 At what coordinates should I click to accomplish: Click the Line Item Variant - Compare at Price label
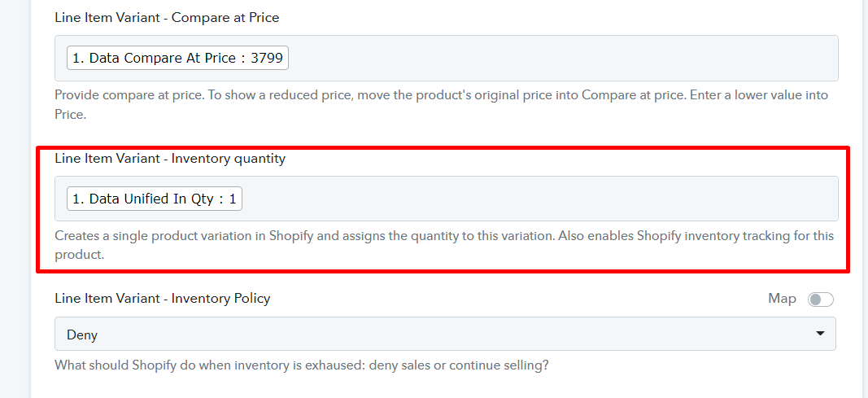pos(167,18)
